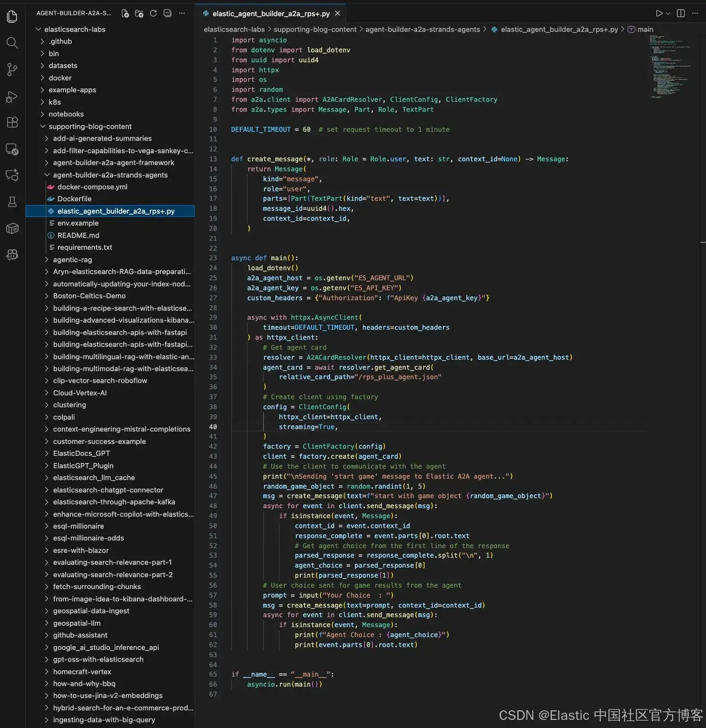Click the asyncio.run(main()) line
This screenshot has width=706, height=728.
coord(284,684)
